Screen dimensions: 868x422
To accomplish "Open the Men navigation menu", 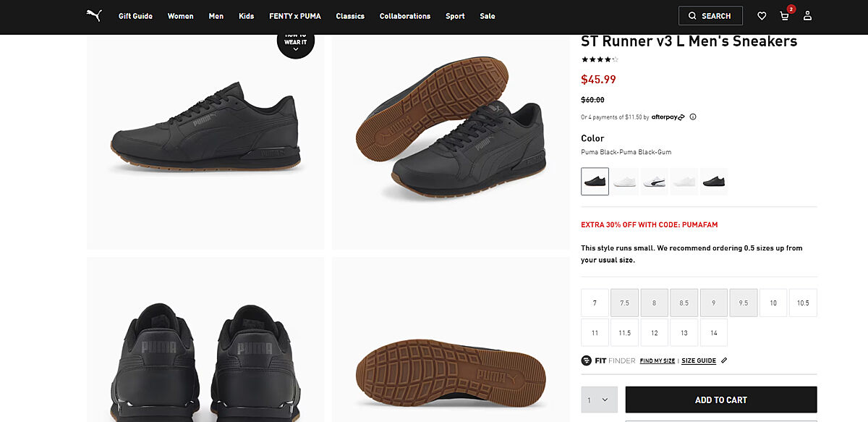I will [x=216, y=16].
